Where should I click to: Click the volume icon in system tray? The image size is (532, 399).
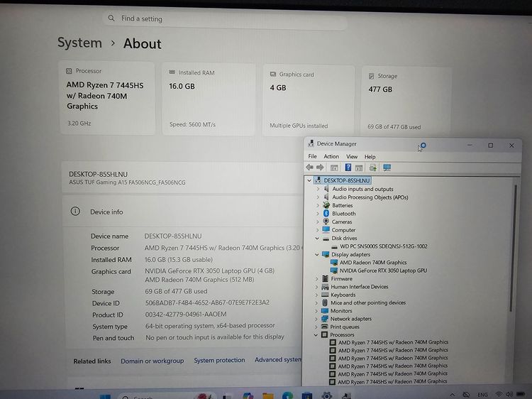tap(509, 394)
